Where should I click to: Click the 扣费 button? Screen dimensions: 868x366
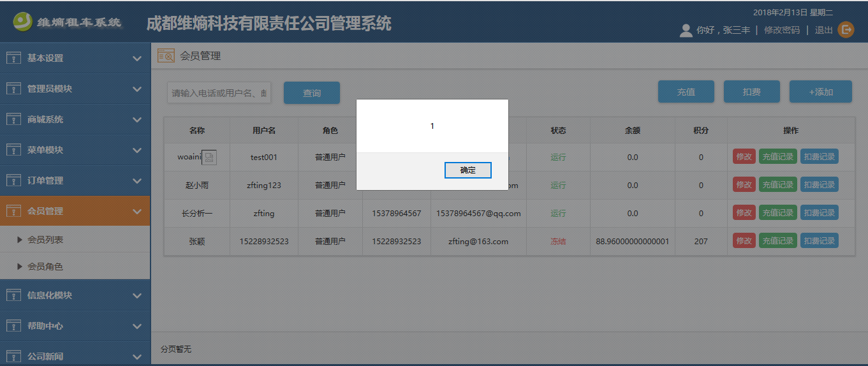tap(752, 92)
